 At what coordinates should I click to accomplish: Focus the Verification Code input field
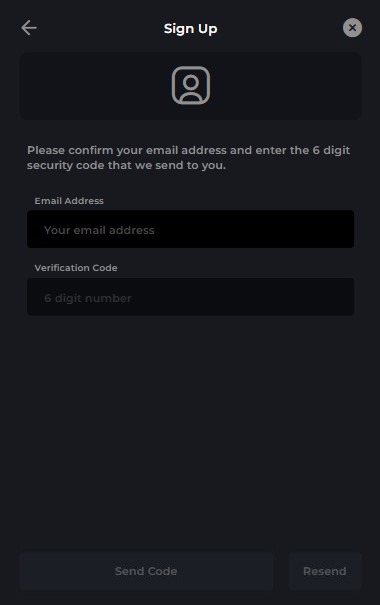(x=191, y=297)
